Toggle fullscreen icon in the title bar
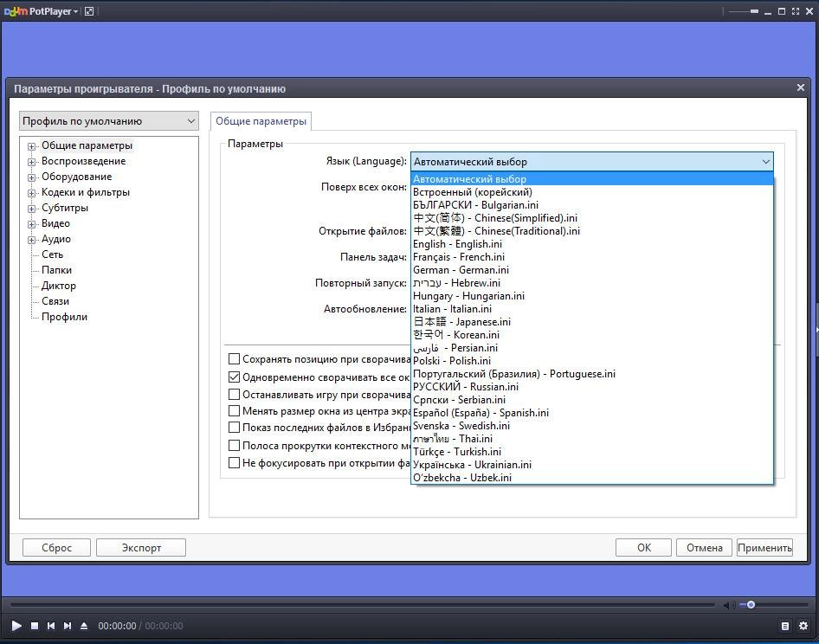819x644 pixels. coord(796,11)
